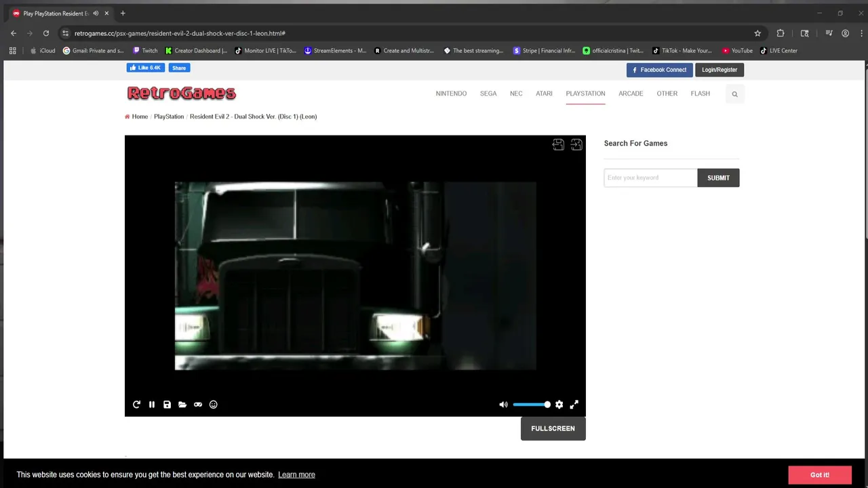
Task: Open Gmail bookmark
Action: [x=94, y=51]
